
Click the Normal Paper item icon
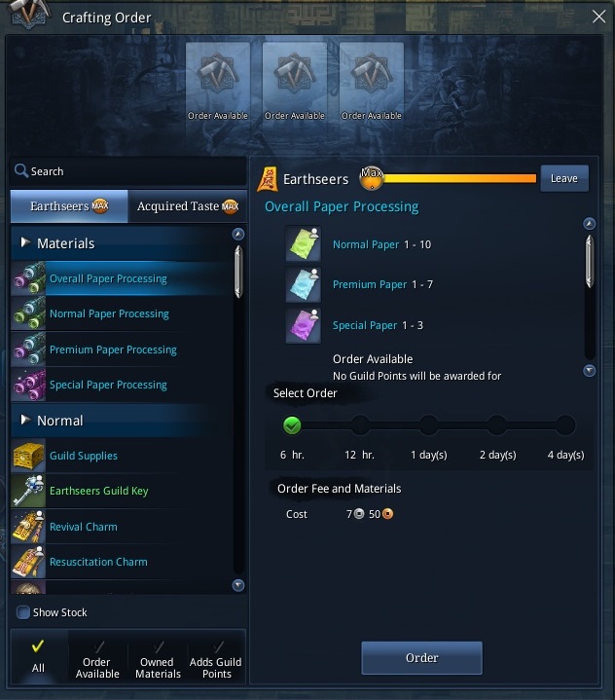click(303, 243)
